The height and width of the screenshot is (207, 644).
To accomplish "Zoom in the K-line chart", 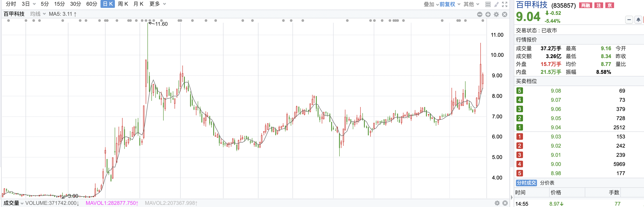I will point(488,14).
